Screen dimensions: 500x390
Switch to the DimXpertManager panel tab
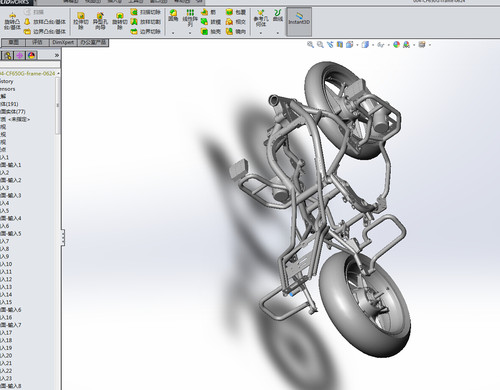pos(19,55)
